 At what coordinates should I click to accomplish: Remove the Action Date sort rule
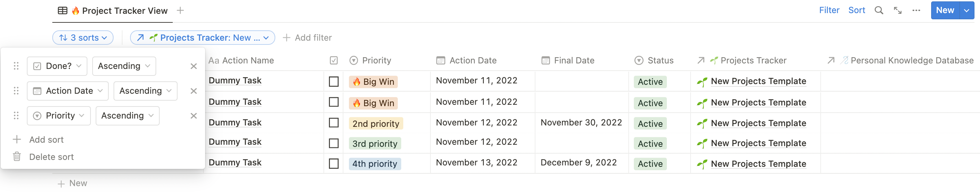click(x=194, y=91)
